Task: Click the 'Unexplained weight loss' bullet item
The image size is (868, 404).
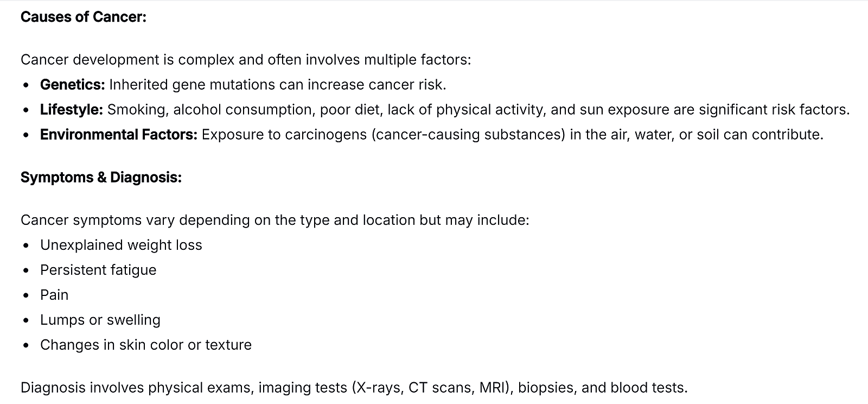Action: click(x=121, y=245)
